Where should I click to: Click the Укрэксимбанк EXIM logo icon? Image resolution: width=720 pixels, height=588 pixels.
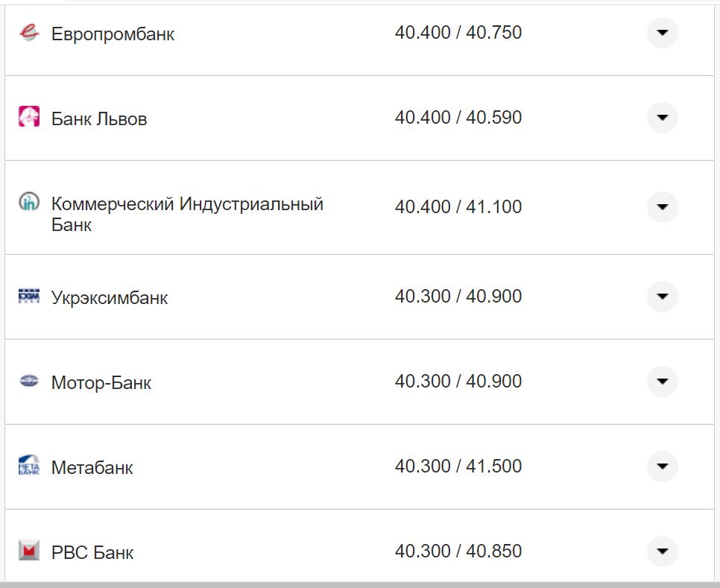point(28,296)
